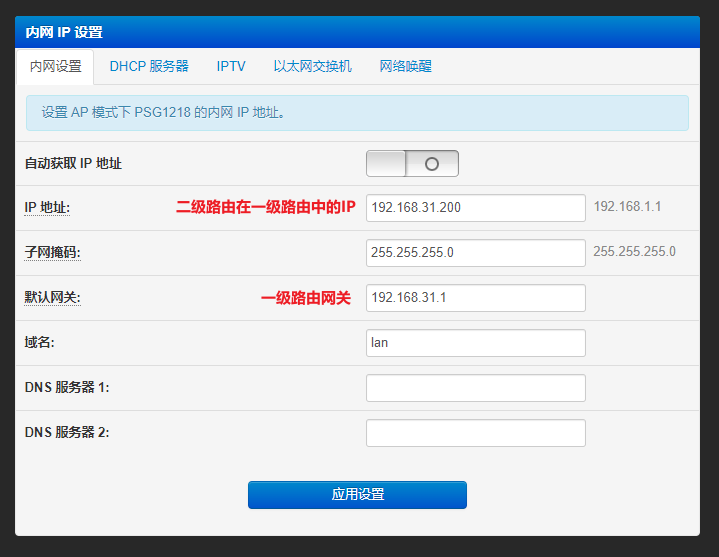Image resolution: width=719 pixels, height=557 pixels.
Task: Click the 内网 IP 设置 title bar
Action: (357, 32)
